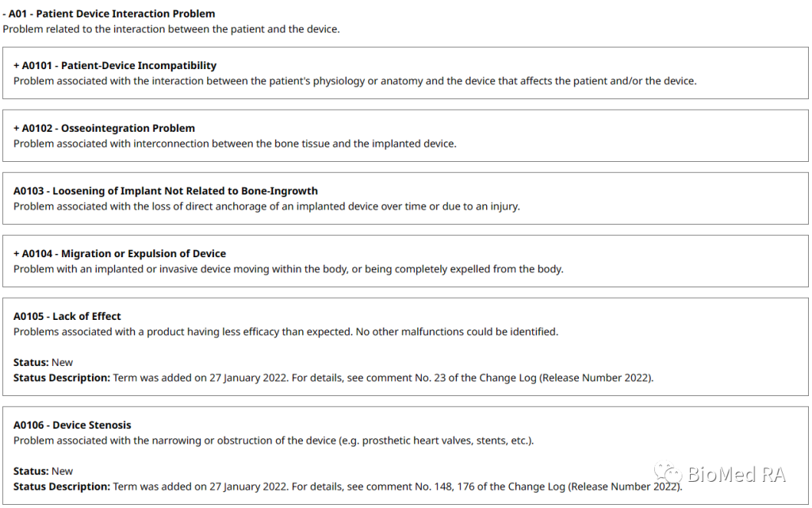Click Status New label under A0105
The height and width of the screenshot is (508, 812).
click(43, 363)
